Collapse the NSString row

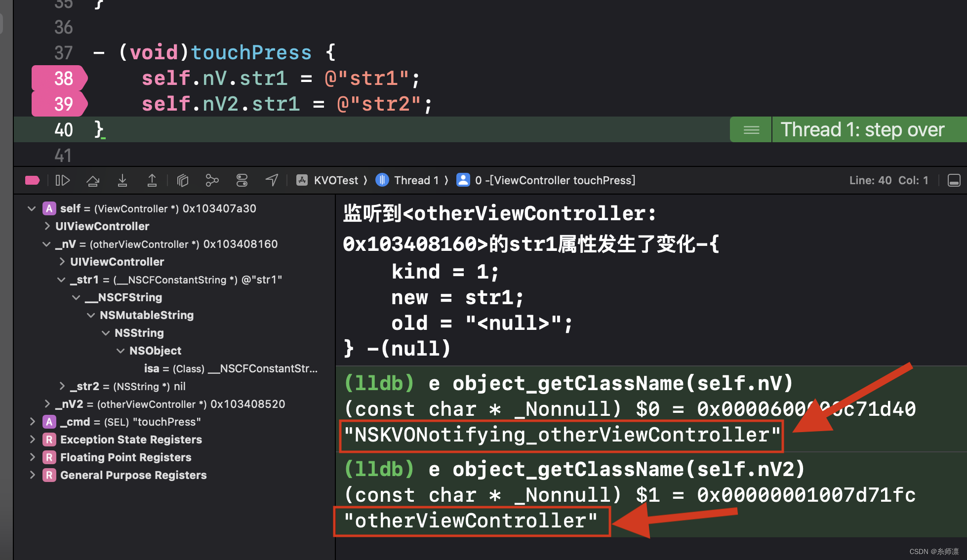(106, 333)
